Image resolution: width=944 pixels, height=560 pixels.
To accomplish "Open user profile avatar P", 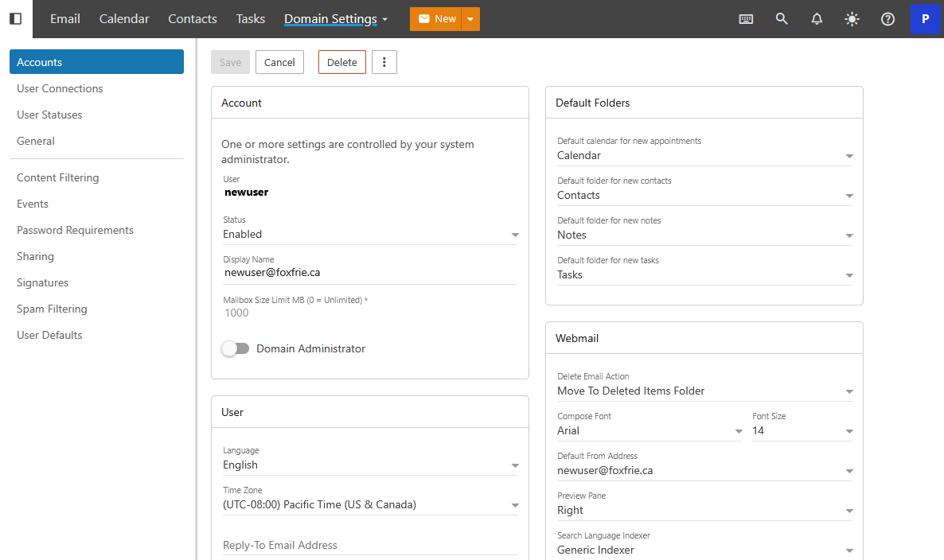I will point(925,19).
